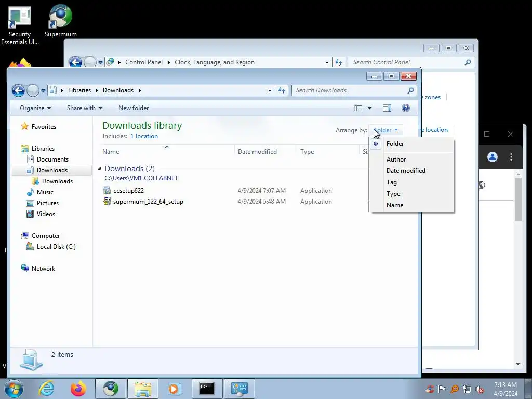The width and height of the screenshot is (532, 399).
Task: Open address bar history dropdown in Downloads window
Action: [270, 90]
